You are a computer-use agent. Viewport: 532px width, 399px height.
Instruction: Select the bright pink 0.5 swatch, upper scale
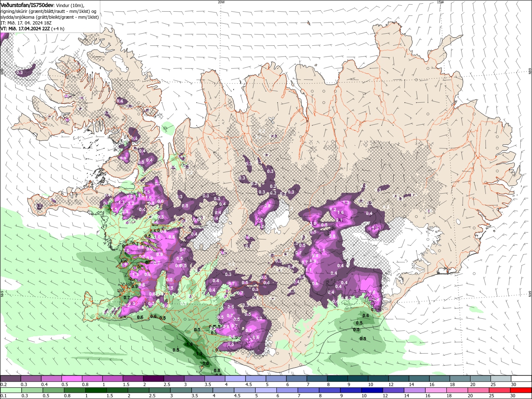(x=71, y=379)
